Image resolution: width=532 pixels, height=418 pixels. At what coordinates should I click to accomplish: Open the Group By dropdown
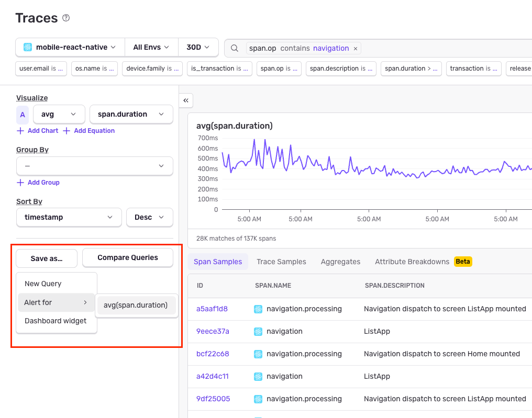coord(94,166)
